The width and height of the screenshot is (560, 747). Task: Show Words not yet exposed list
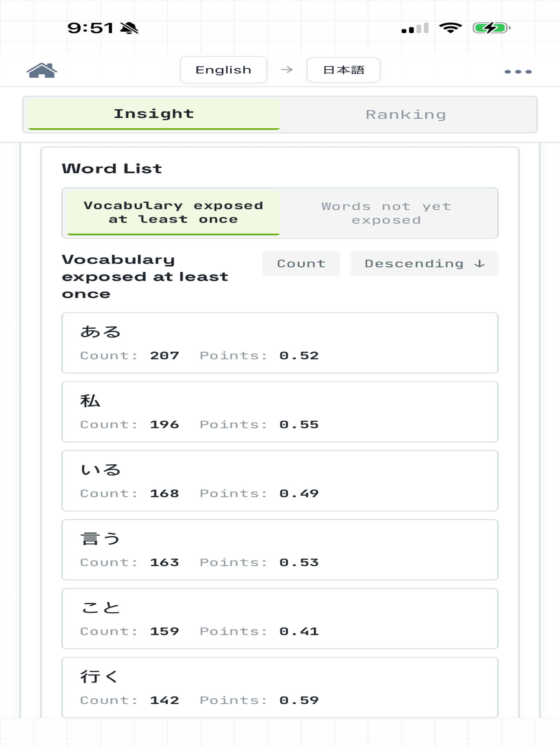click(386, 213)
